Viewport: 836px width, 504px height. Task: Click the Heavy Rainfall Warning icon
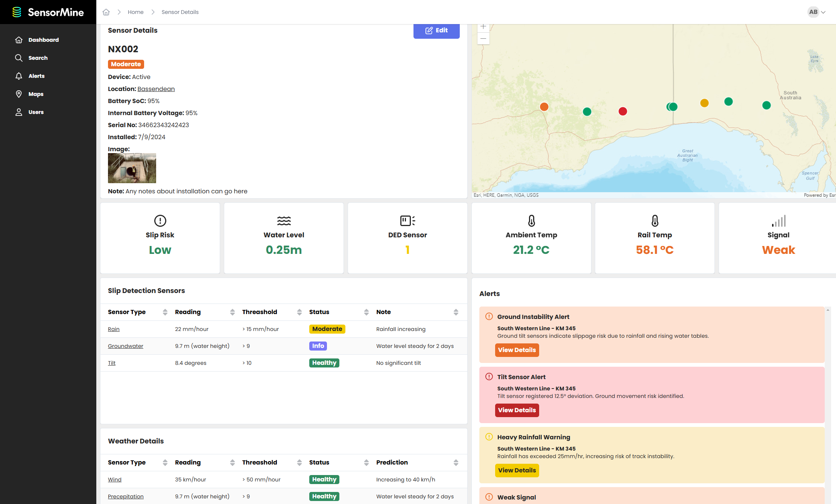(x=489, y=437)
